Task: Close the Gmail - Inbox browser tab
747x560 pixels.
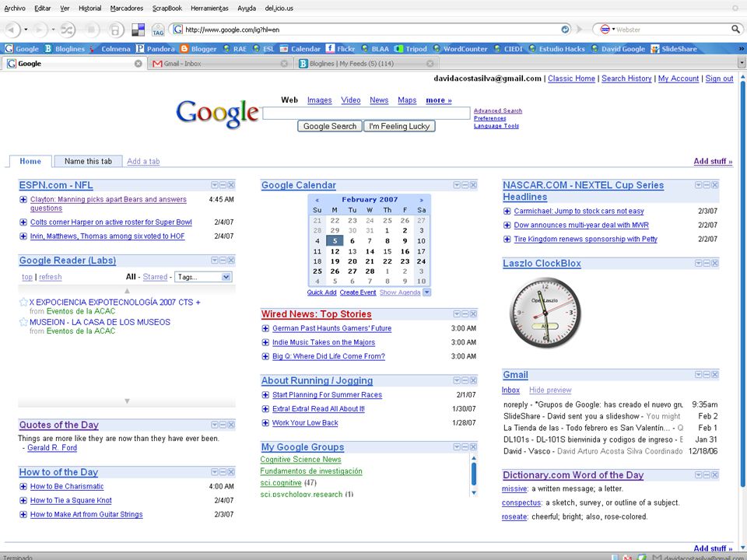Action: pyautogui.click(x=285, y=63)
